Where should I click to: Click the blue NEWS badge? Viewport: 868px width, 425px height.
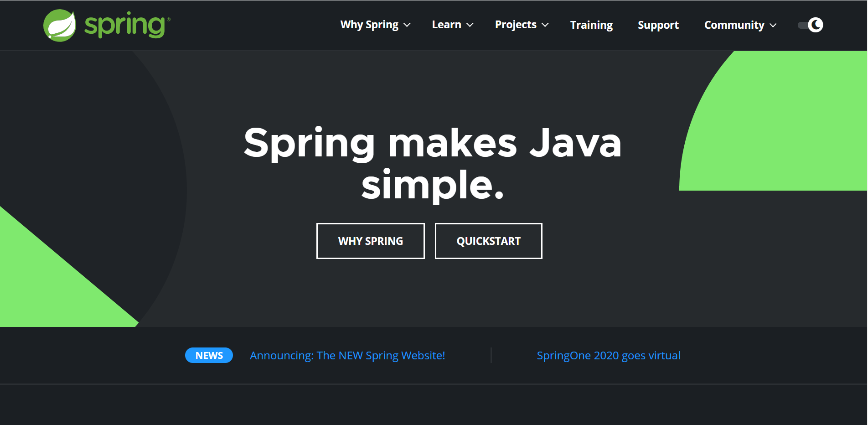click(209, 355)
